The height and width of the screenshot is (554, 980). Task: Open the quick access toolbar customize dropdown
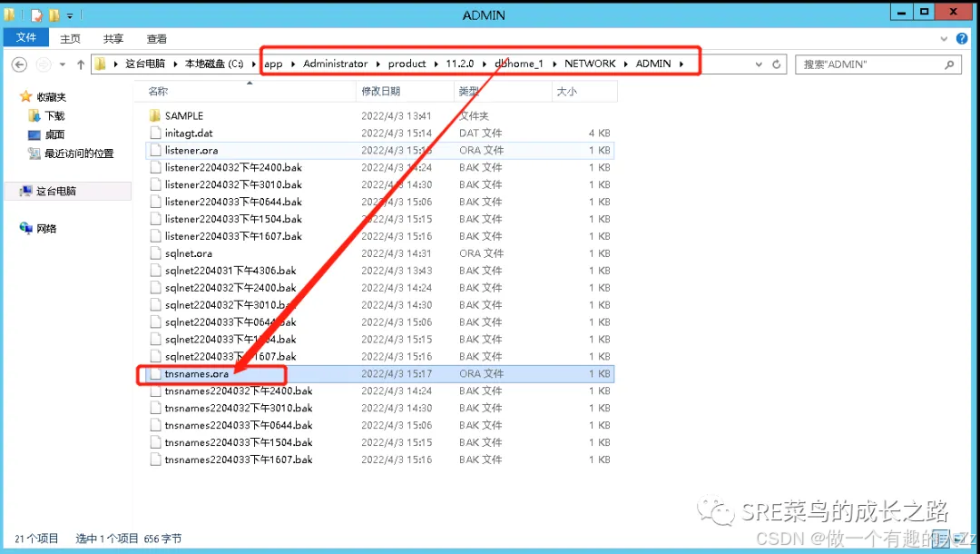(69, 15)
